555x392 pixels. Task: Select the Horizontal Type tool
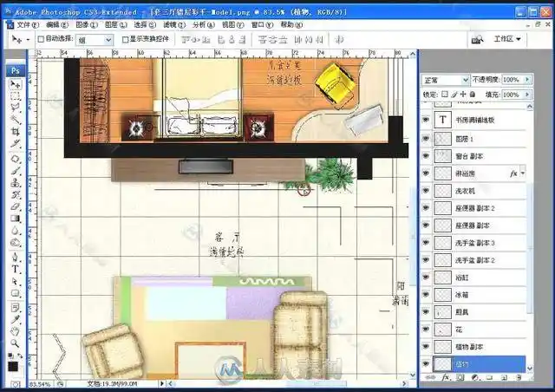click(15, 269)
